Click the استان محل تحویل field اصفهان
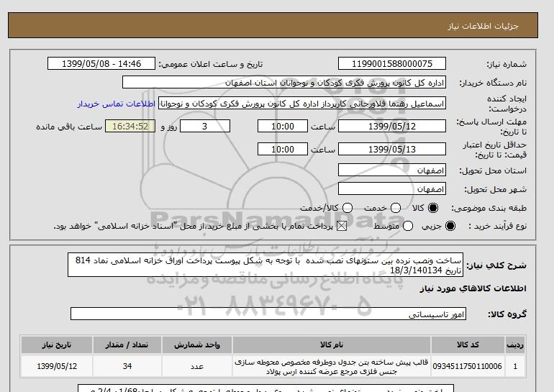Viewport: 554px width, 392px height. click(x=392, y=170)
